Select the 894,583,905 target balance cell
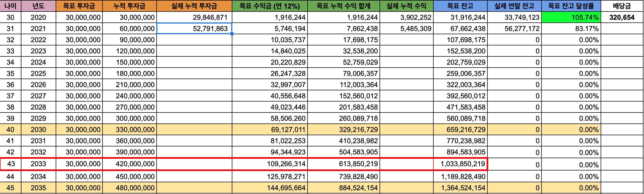The height and width of the screenshot is (194, 644). tap(460, 152)
